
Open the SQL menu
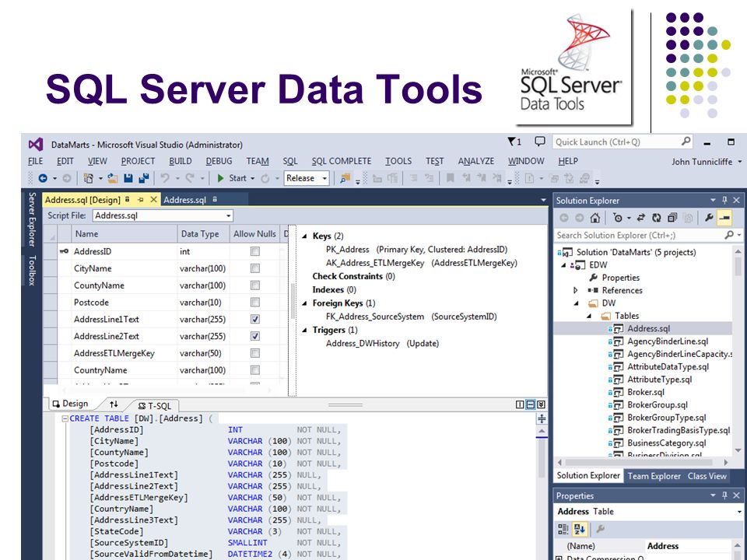tap(290, 161)
